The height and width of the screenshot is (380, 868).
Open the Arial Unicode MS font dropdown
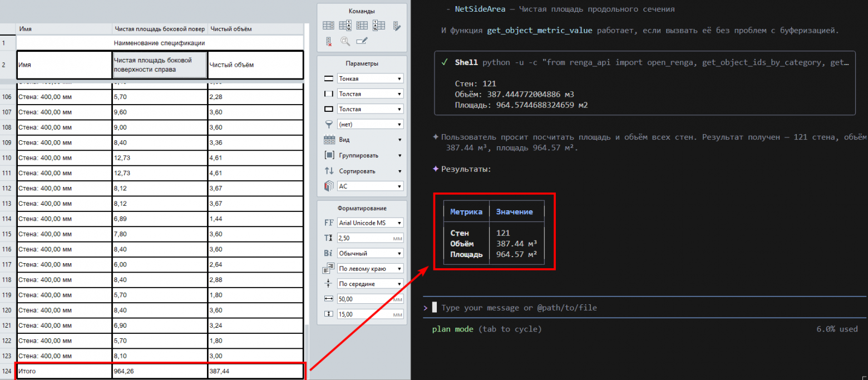click(x=370, y=223)
